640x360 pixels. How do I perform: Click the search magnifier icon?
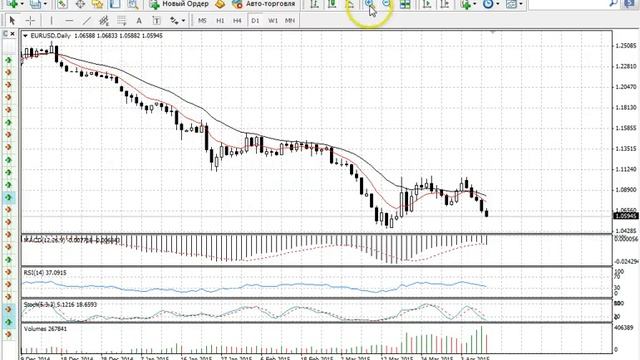coord(613,4)
